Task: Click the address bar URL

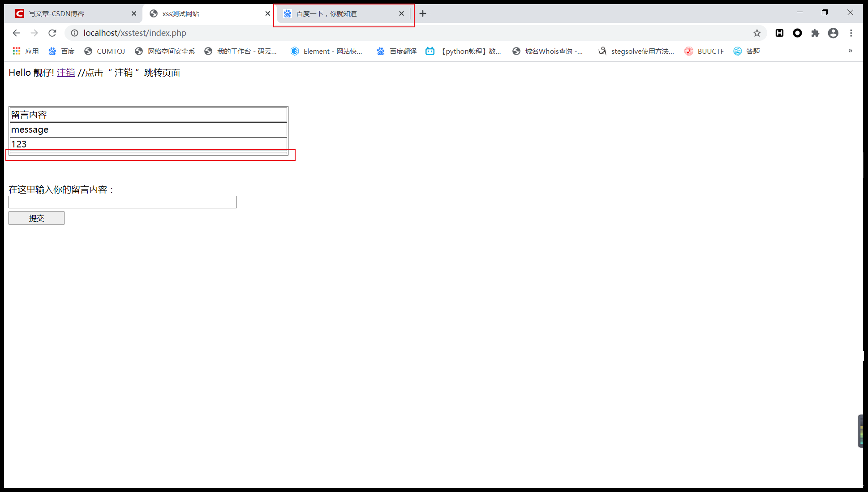Action: [135, 33]
